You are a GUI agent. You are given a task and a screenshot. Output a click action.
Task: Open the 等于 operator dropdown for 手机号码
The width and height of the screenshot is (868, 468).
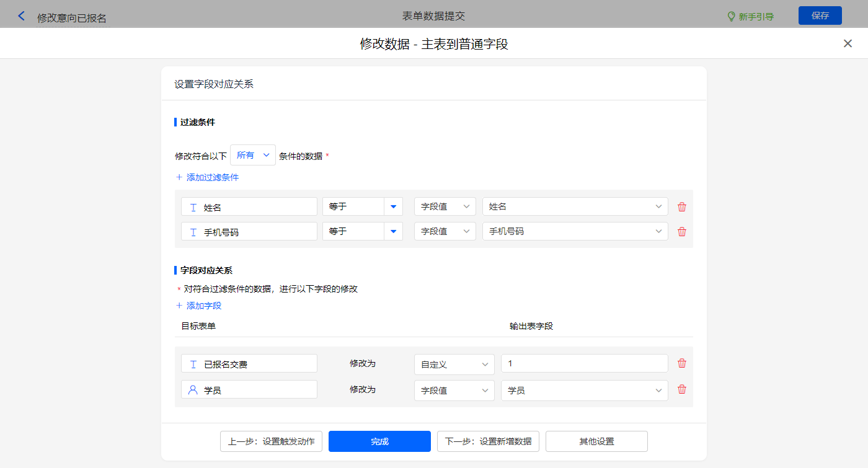coord(393,232)
